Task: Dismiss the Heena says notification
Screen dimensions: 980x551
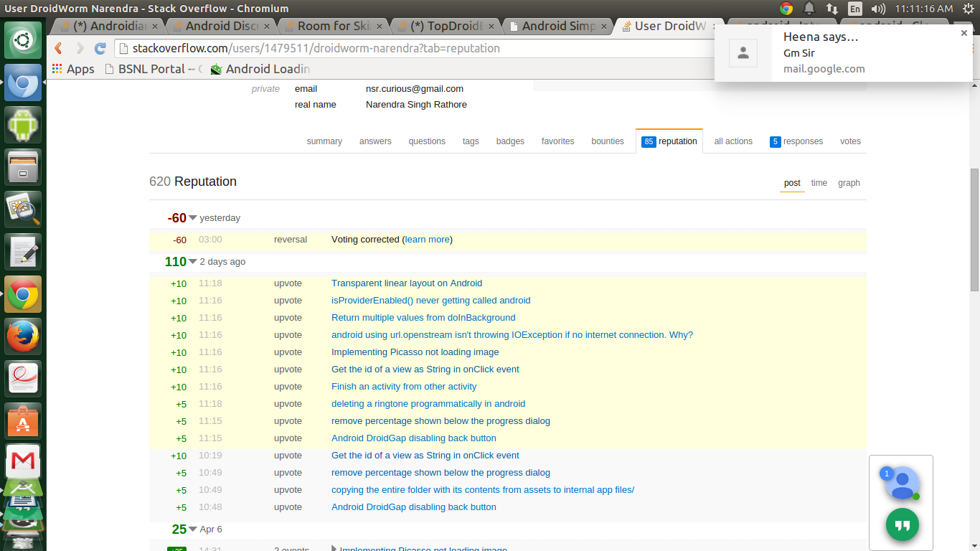Action: (964, 33)
